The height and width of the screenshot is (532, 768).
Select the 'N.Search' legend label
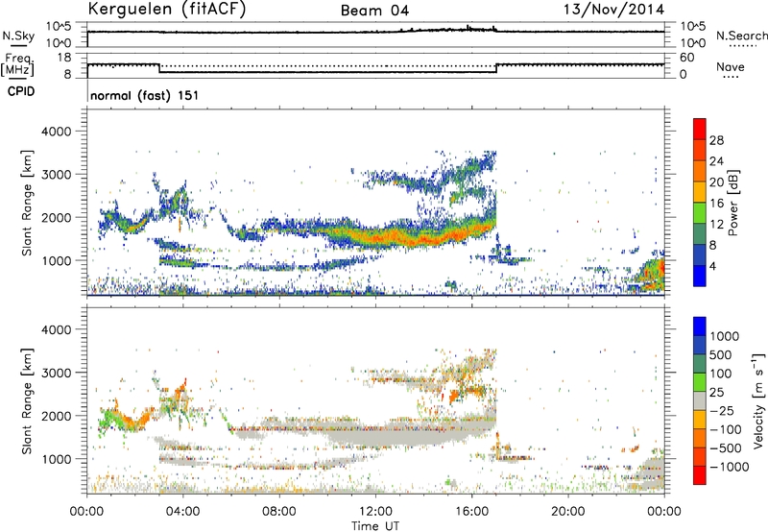tap(741, 36)
